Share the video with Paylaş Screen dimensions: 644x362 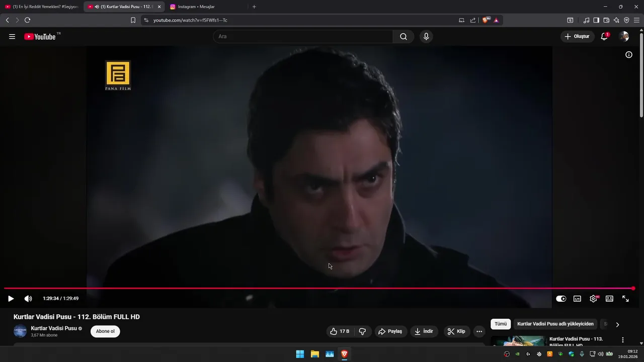(390, 331)
